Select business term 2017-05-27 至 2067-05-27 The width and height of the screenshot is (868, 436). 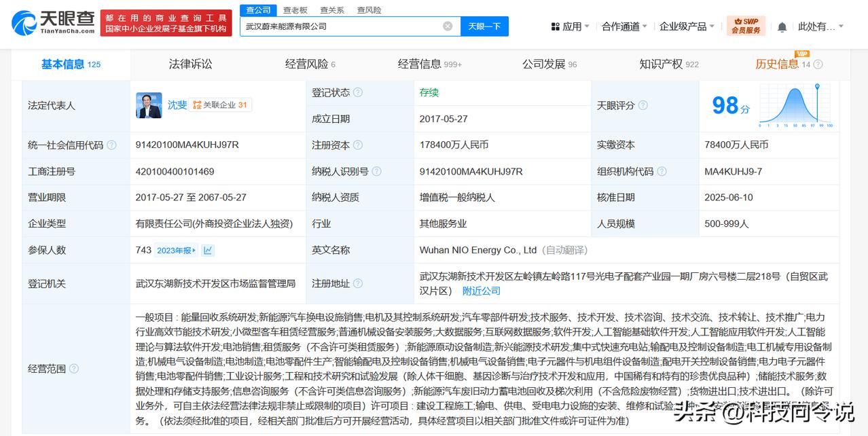tap(191, 197)
